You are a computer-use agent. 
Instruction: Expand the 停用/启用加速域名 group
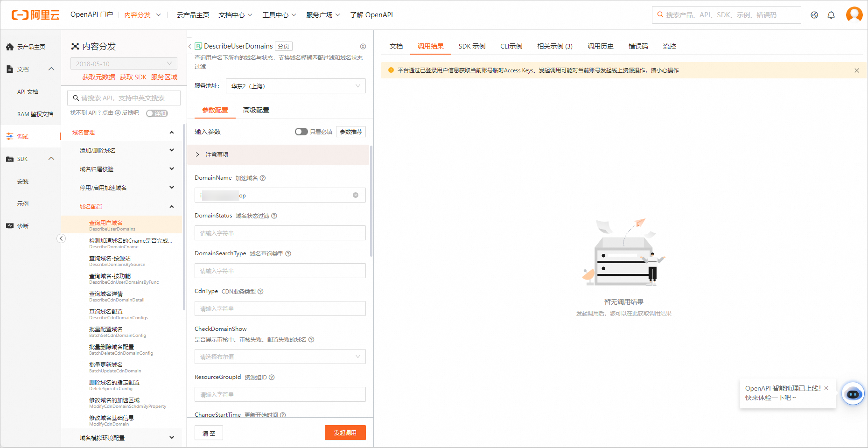(172, 188)
